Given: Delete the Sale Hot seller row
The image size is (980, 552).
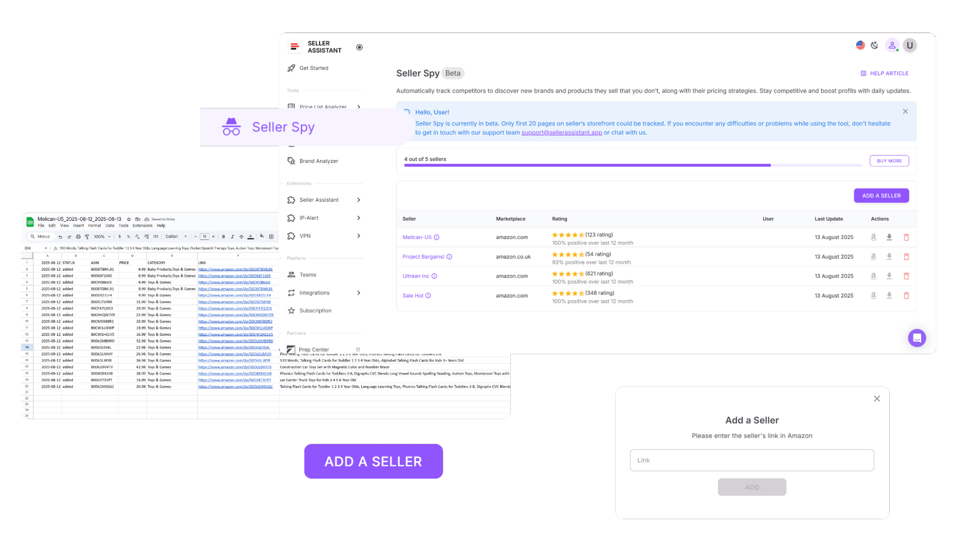Looking at the screenshot, I should (x=906, y=295).
